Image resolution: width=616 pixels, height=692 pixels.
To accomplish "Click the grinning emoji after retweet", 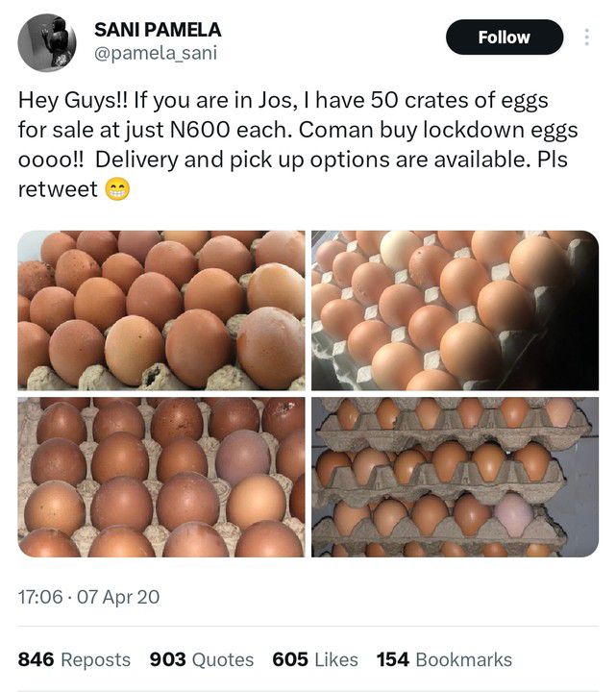I will [116, 190].
